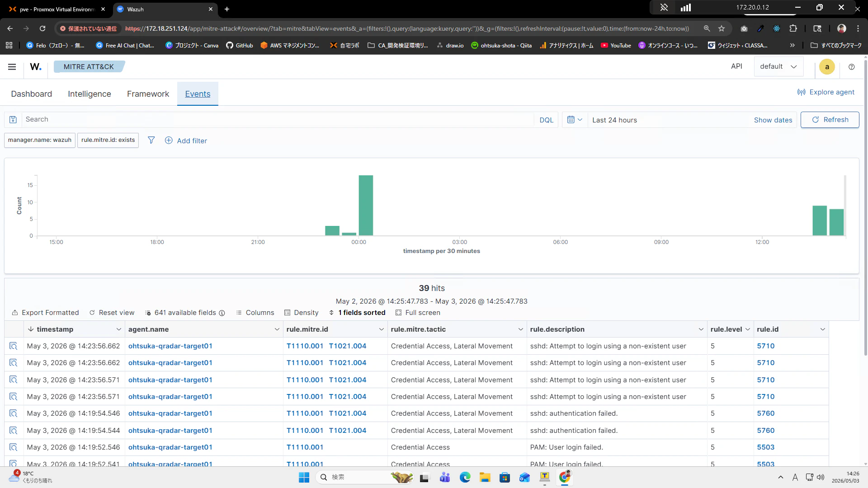Select the Wazuh browser tab

point(164,9)
